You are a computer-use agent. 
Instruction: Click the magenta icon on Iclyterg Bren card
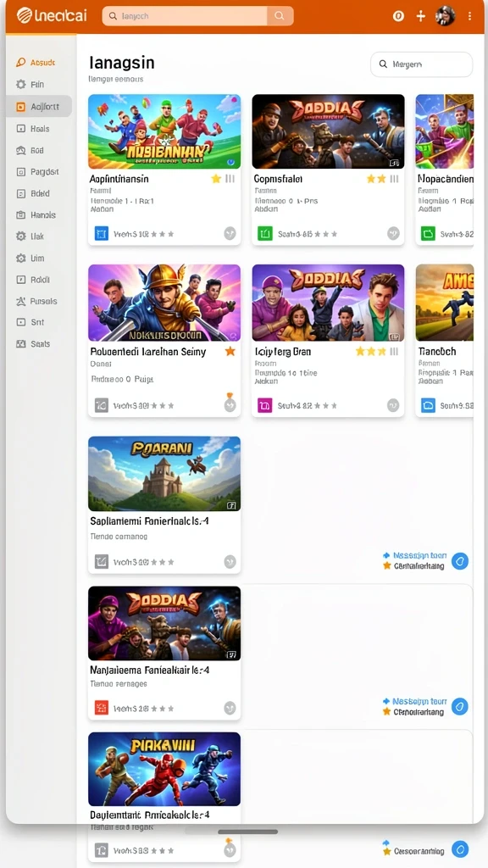[265, 405]
